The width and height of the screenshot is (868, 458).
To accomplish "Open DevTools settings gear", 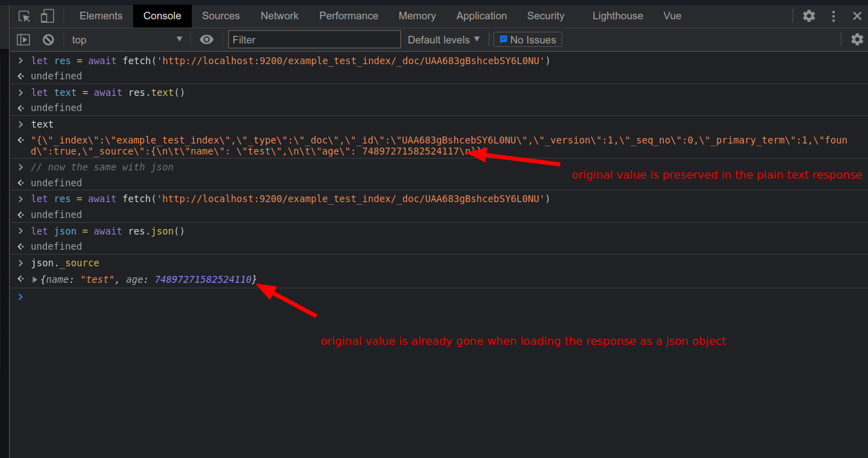I will coord(809,15).
